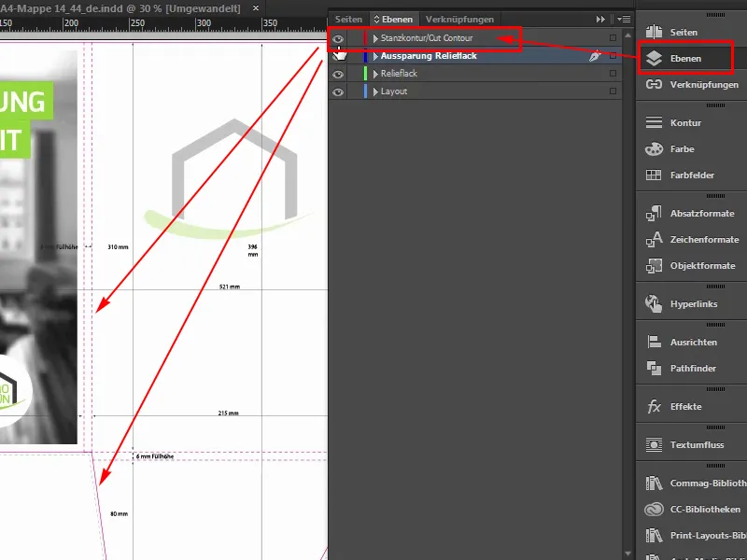Open the Verknüpfungen chain icon in dock

click(654, 84)
